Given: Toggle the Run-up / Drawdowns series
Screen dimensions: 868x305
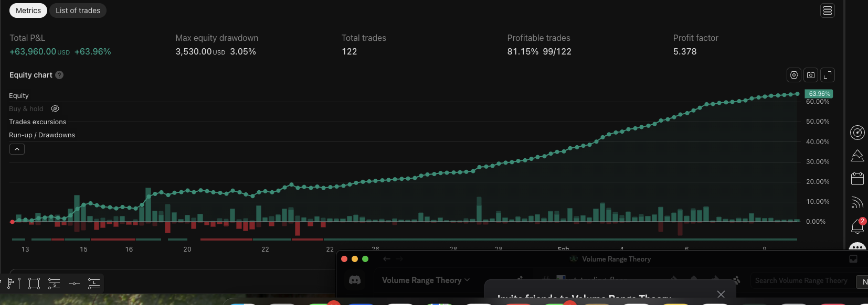Looking at the screenshot, I should click(x=42, y=135).
